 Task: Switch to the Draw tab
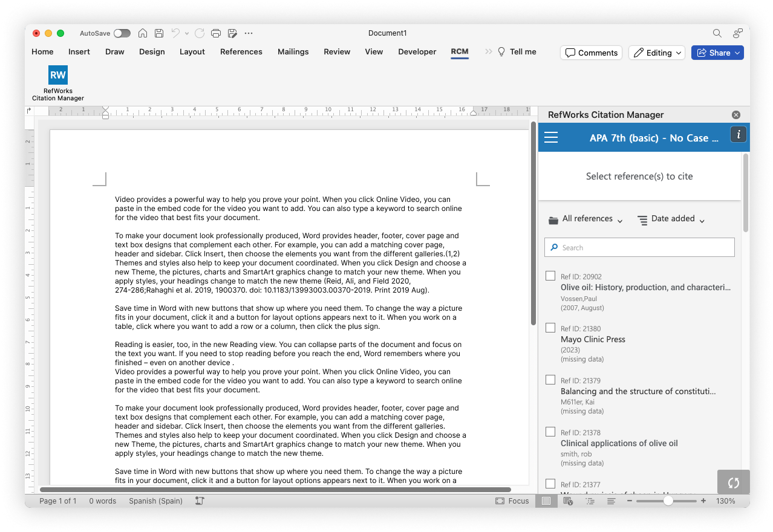(x=115, y=51)
